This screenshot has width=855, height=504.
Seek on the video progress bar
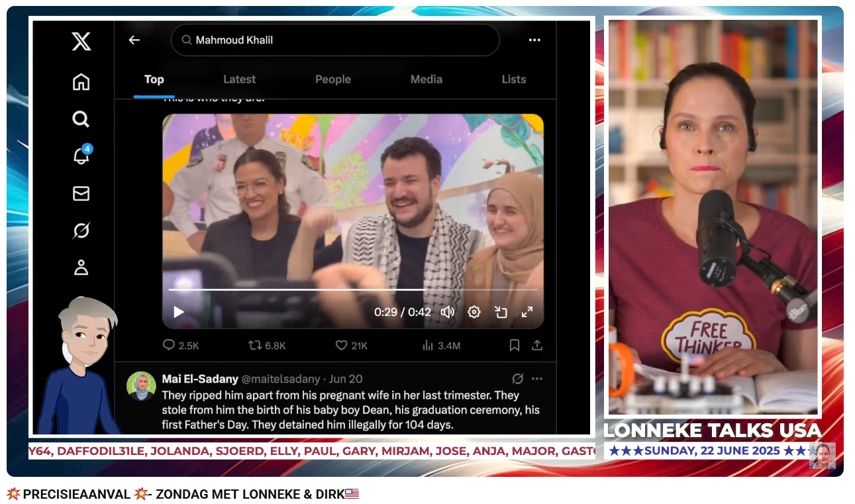(353, 289)
